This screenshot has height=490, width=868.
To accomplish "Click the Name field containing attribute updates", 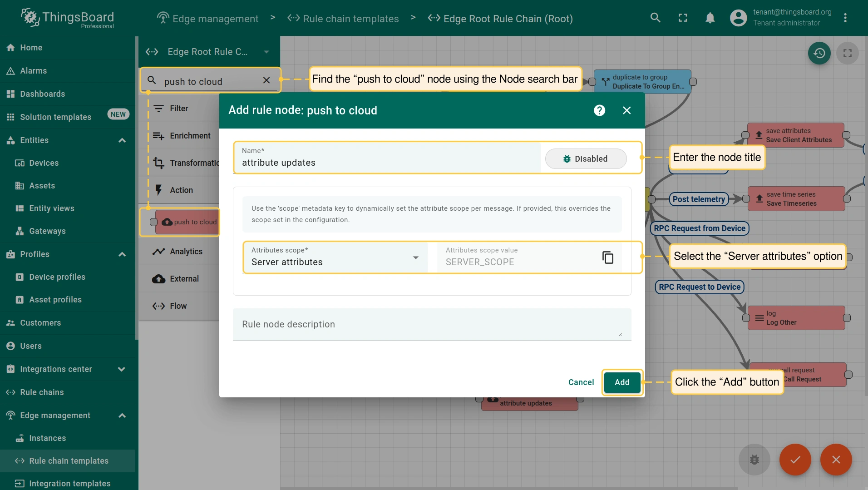I will [x=386, y=163].
